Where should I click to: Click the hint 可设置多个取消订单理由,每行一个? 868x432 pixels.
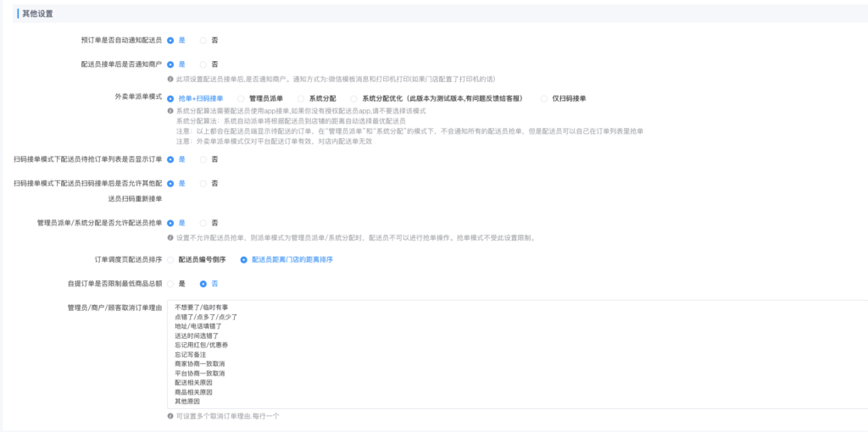pyautogui.click(x=227, y=416)
